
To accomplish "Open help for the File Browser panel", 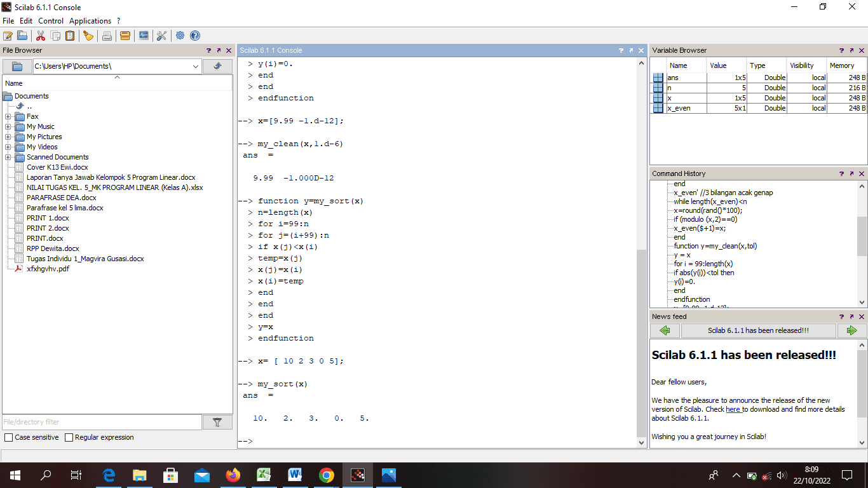I will 208,50.
